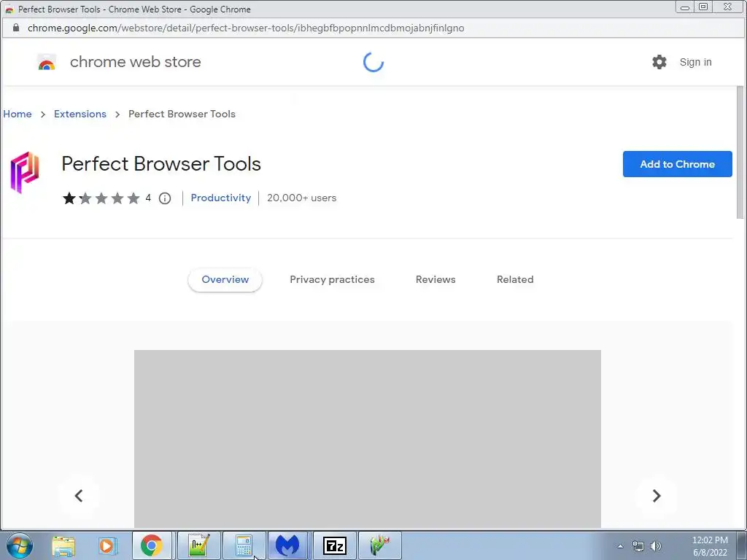Open Malwarebytes from the taskbar
The height and width of the screenshot is (560, 747).
point(287,545)
